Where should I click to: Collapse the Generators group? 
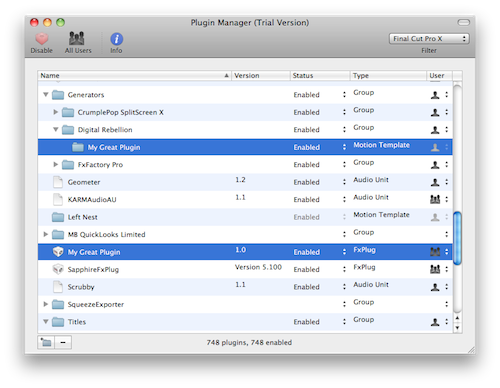[x=46, y=95]
